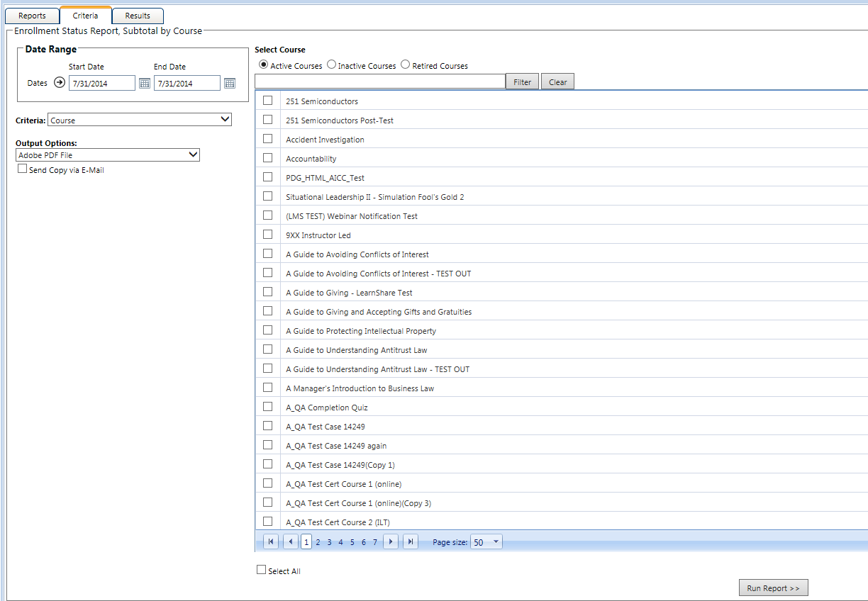Switch to the Results tab
This screenshot has width=868, height=601.
click(x=138, y=16)
